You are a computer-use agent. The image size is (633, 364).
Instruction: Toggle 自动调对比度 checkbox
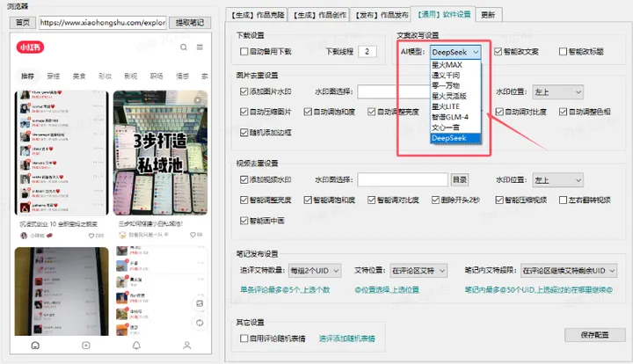[499, 112]
